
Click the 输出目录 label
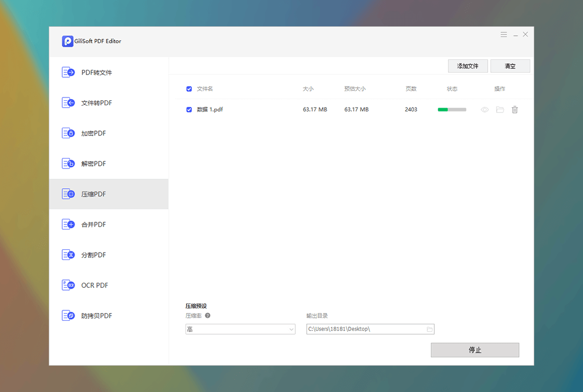[317, 316]
